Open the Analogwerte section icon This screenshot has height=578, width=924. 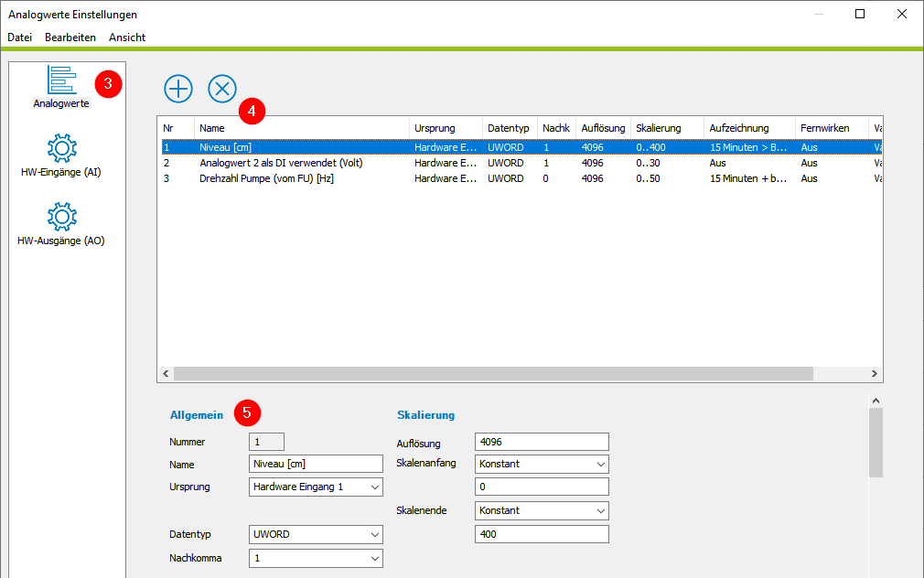(x=62, y=80)
